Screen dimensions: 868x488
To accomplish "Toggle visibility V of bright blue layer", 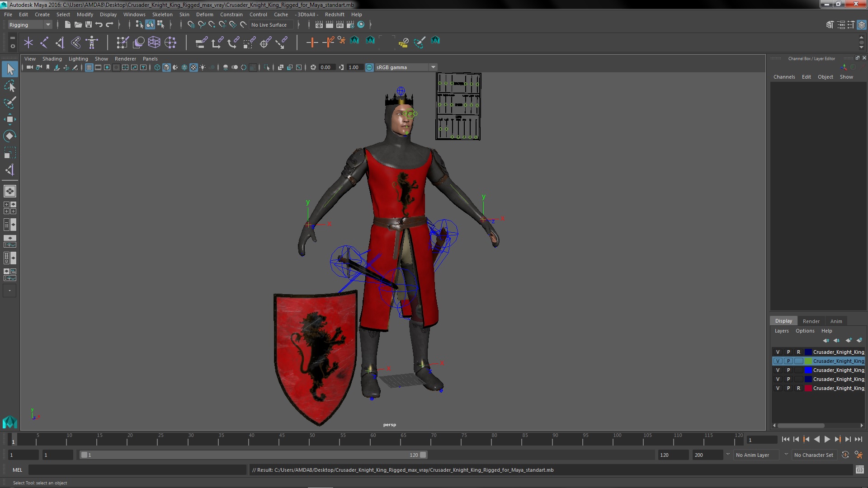I will [778, 370].
